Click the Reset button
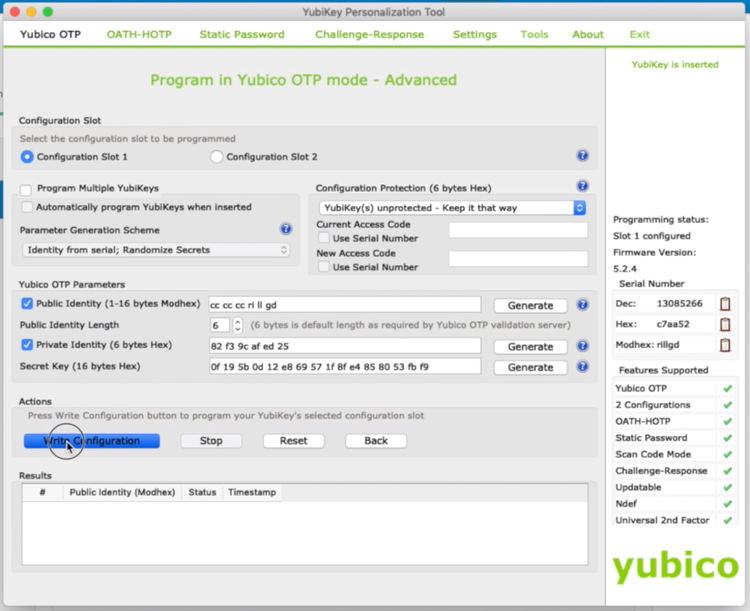This screenshot has width=750, height=611. pyautogui.click(x=294, y=441)
